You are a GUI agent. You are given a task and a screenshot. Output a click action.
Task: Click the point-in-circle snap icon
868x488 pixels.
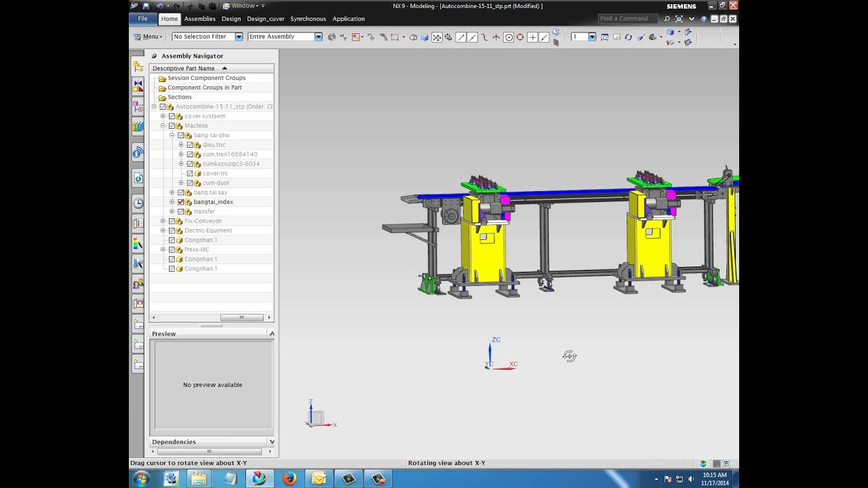tap(509, 37)
